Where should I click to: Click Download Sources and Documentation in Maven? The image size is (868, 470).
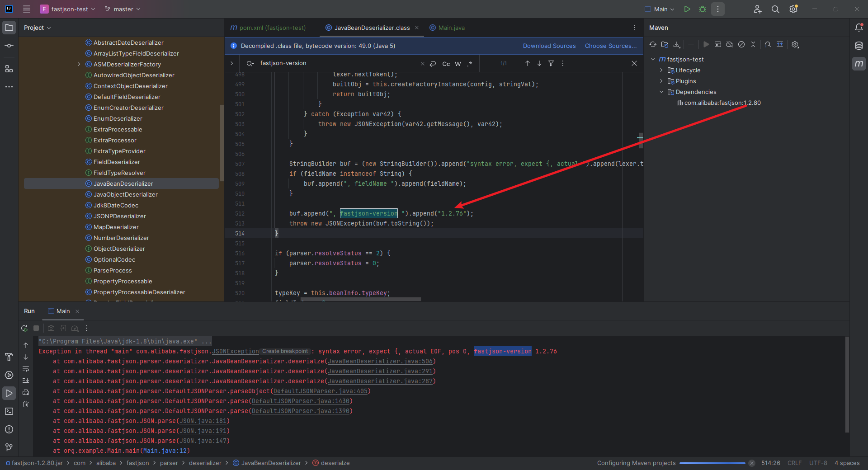[677, 44]
